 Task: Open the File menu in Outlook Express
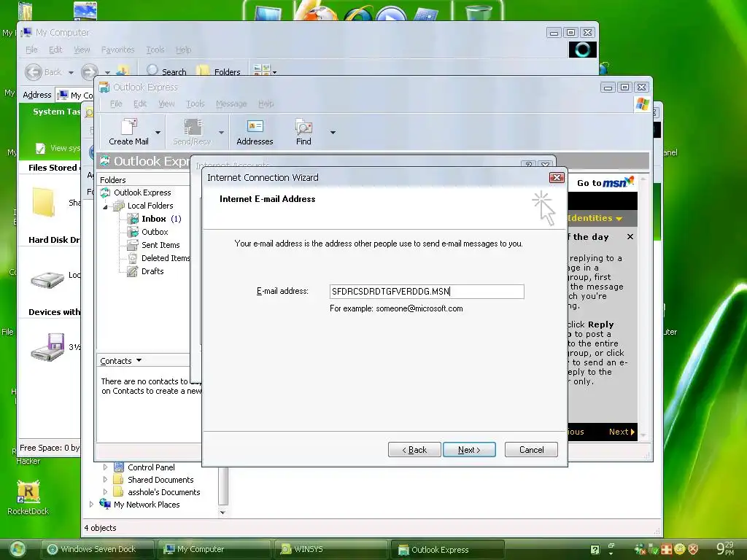(116, 104)
